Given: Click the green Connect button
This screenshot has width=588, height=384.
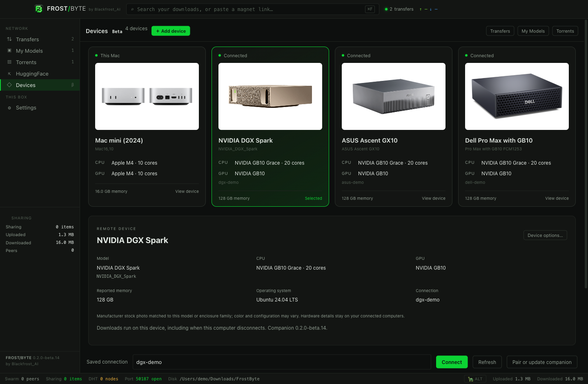Looking at the screenshot, I should tap(452, 362).
